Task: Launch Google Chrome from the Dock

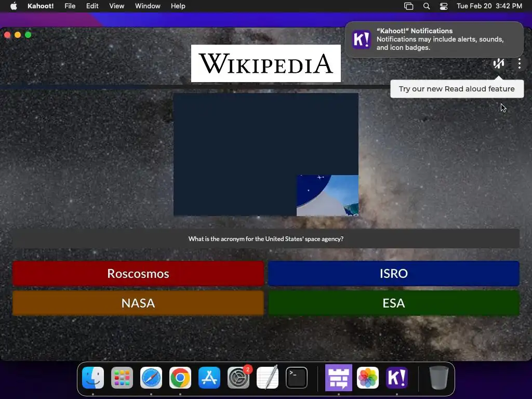Action: tap(180, 378)
